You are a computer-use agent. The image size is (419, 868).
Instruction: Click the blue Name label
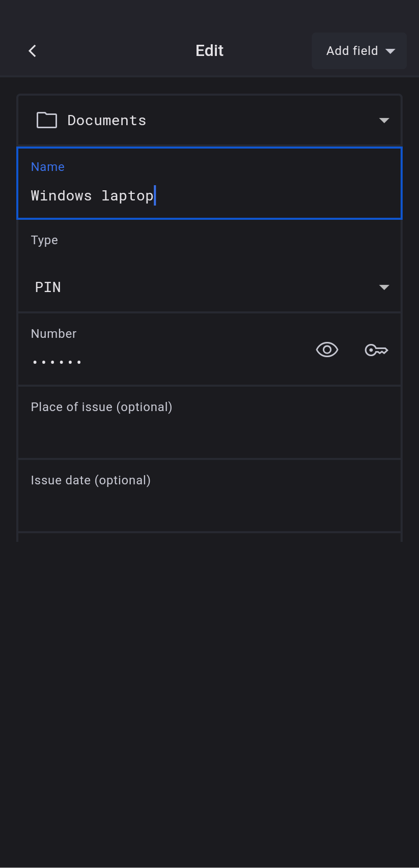[x=48, y=167]
